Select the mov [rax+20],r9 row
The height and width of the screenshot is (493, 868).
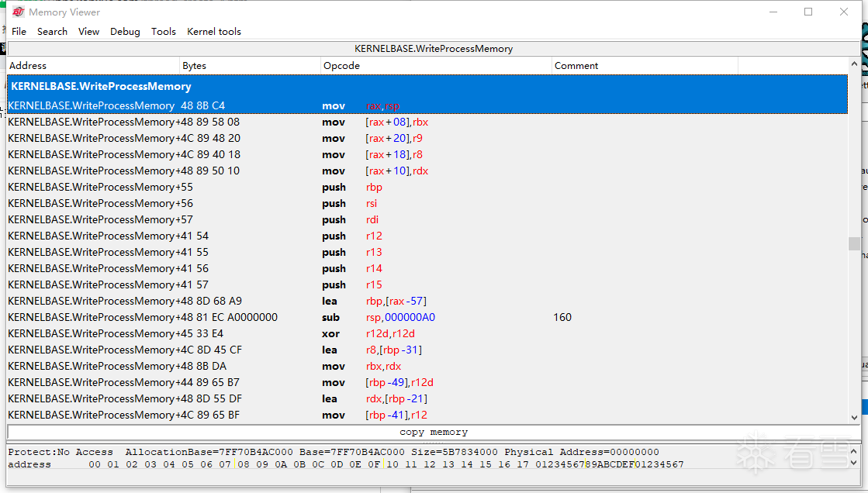click(427, 138)
